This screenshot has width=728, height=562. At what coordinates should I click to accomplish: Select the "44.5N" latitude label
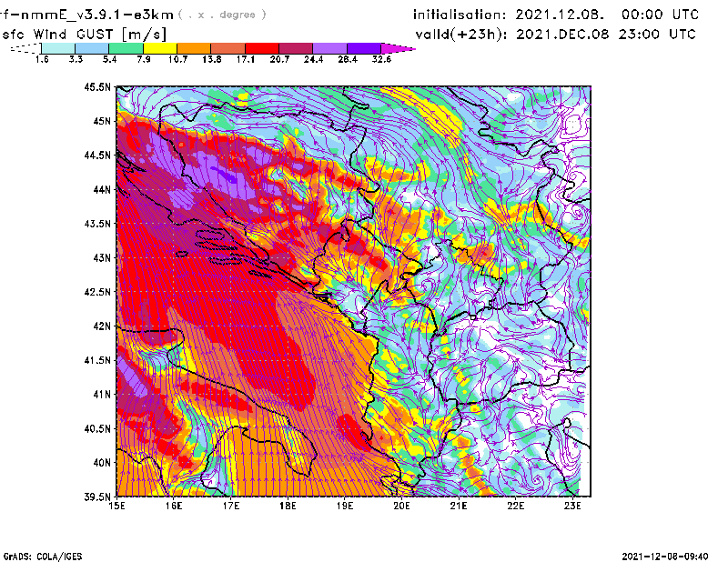point(97,155)
